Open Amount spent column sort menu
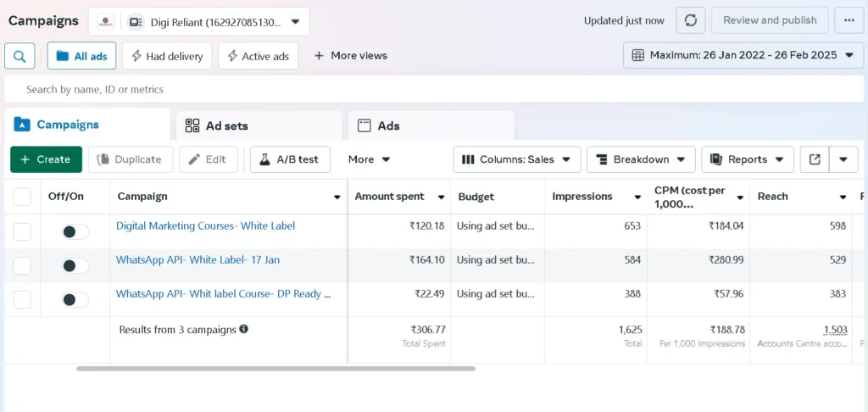This screenshot has width=868, height=412. point(441,198)
